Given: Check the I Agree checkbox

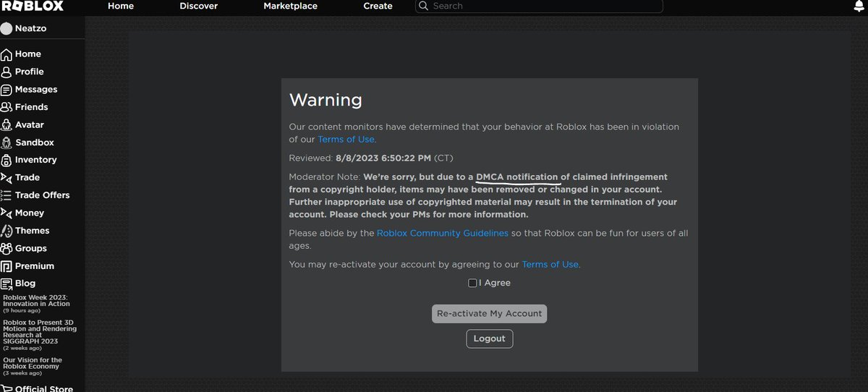Looking at the screenshot, I should tap(472, 284).
